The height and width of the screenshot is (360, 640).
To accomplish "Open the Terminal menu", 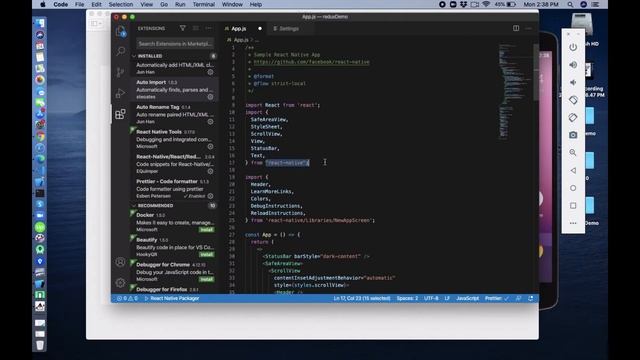I will [204, 4].
